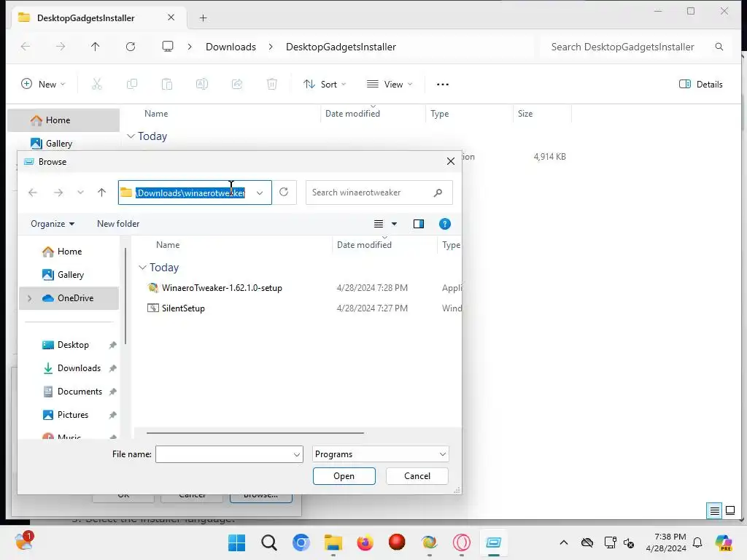Go back in the Browse dialog

(32, 192)
